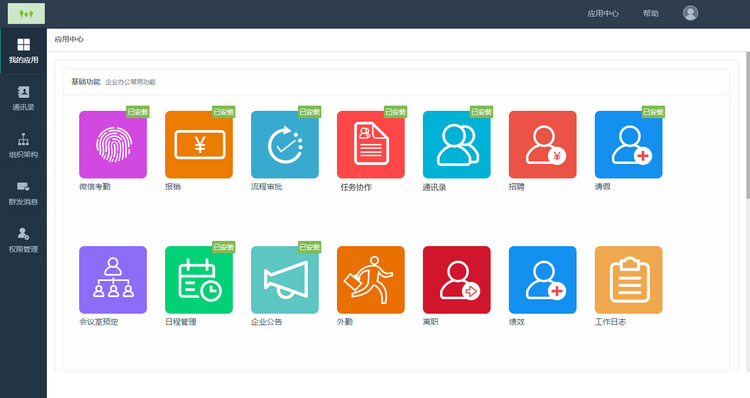
Task: Open 群发消息 in the sidebar
Action: pos(23,193)
